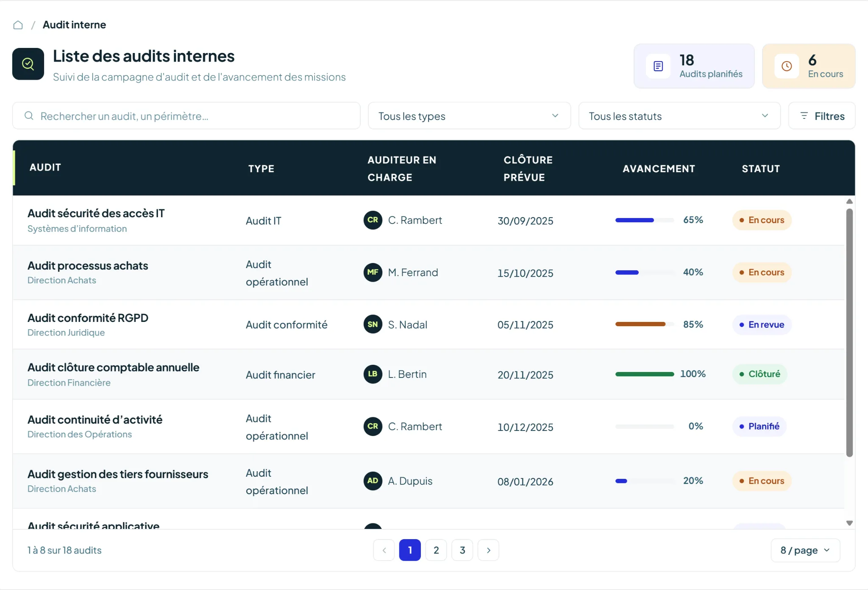
Task: Click the En cours clock icon
Action: pos(787,66)
